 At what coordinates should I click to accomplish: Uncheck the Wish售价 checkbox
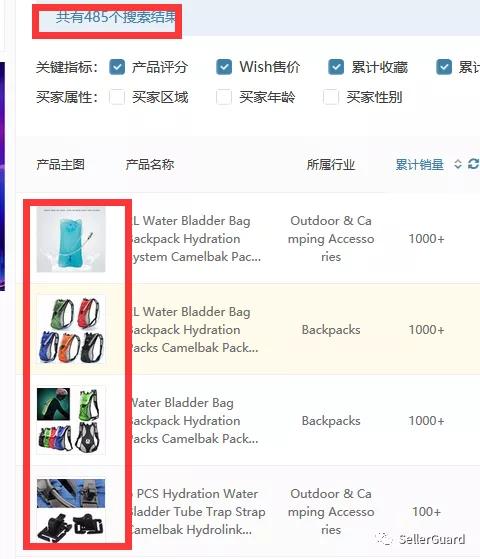point(224,67)
